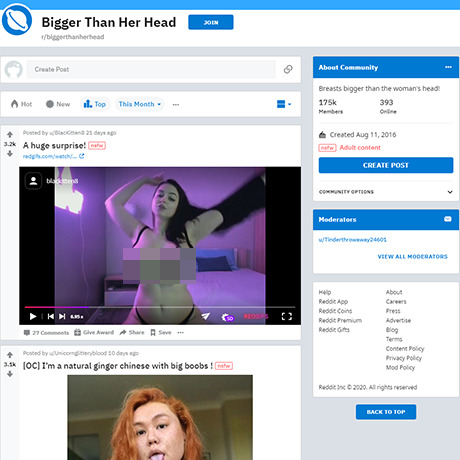Viewport: 460px width, 460px height.
Task: Click the message moderators envelope icon
Action: pos(448,219)
